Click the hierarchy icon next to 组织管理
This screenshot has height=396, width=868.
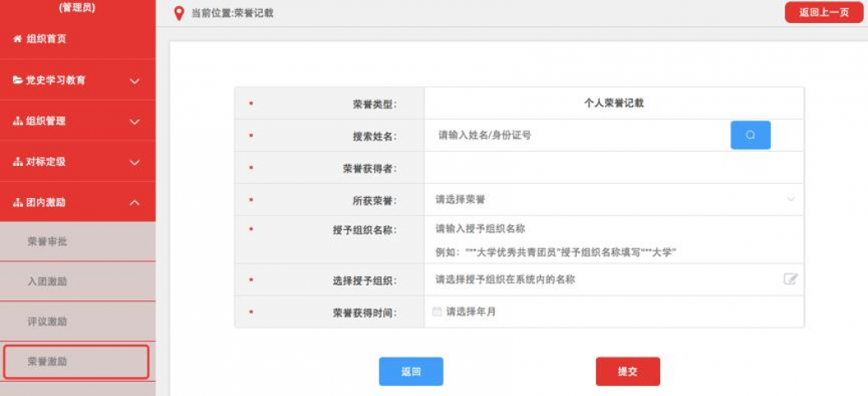[17, 121]
